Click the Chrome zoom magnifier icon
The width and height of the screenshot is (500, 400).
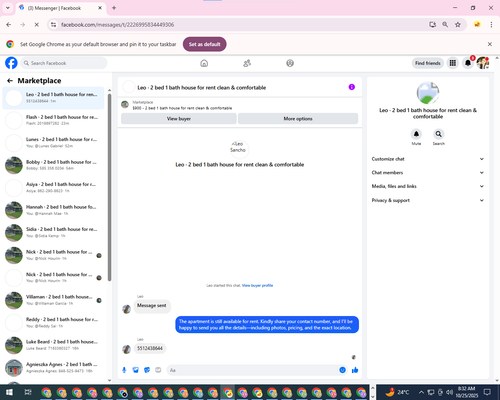tap(445, 25)
